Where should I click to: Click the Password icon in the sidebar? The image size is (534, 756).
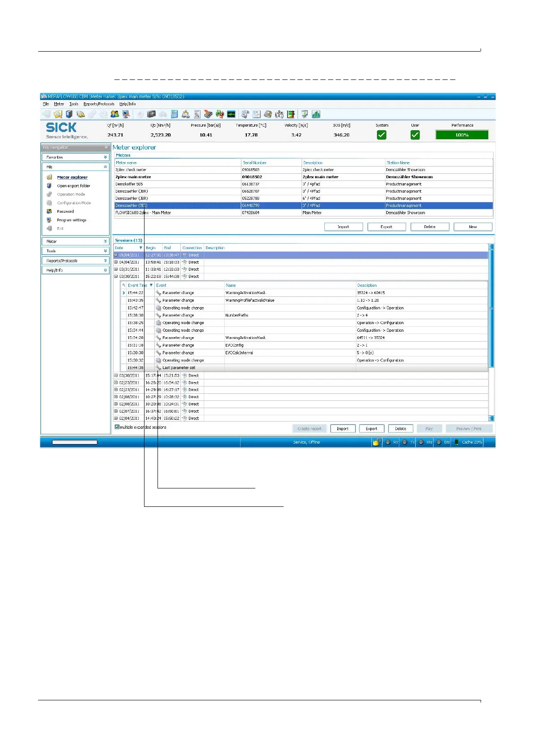coord(49,211)
